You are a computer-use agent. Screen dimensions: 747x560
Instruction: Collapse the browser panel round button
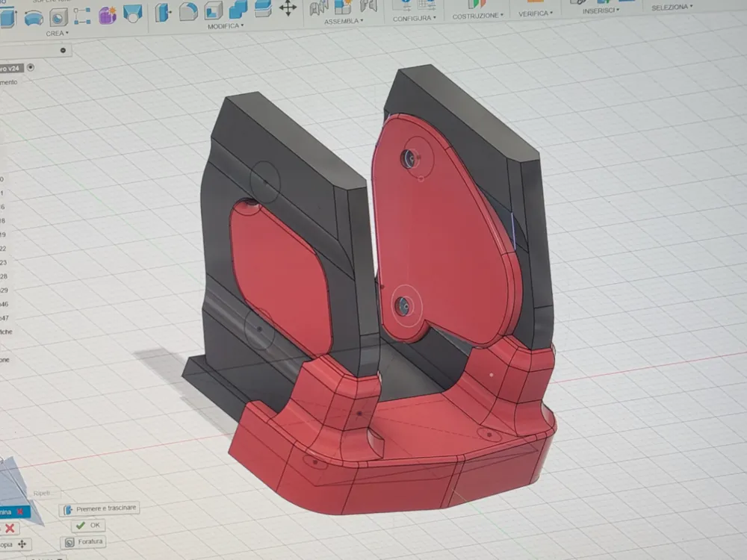(63, 50)
